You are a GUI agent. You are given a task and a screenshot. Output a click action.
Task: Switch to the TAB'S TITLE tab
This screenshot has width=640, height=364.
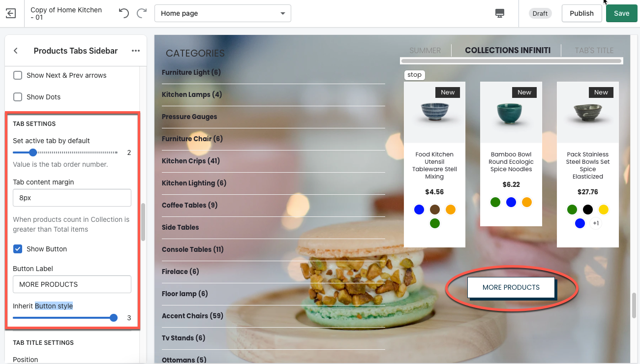coord(594,50)
